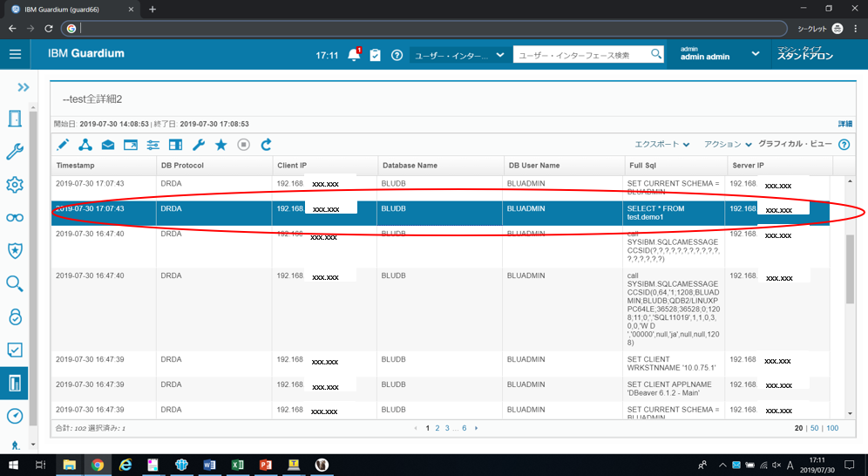Open the hamburger navigation menu

pos(15,54)
